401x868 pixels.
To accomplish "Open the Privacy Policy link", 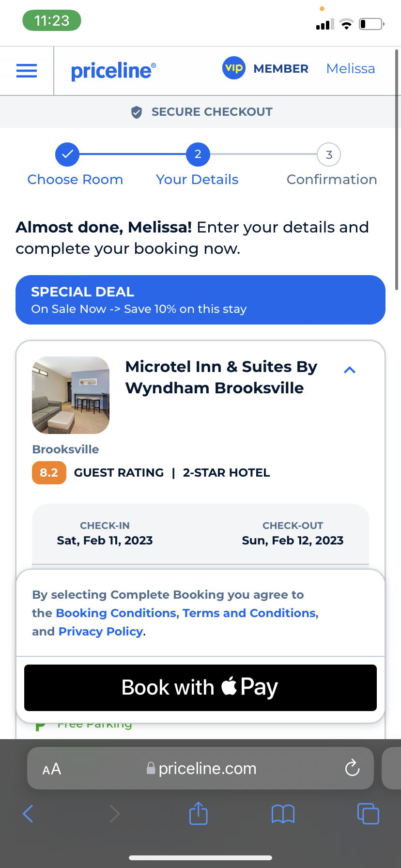I will click(101, 632).
